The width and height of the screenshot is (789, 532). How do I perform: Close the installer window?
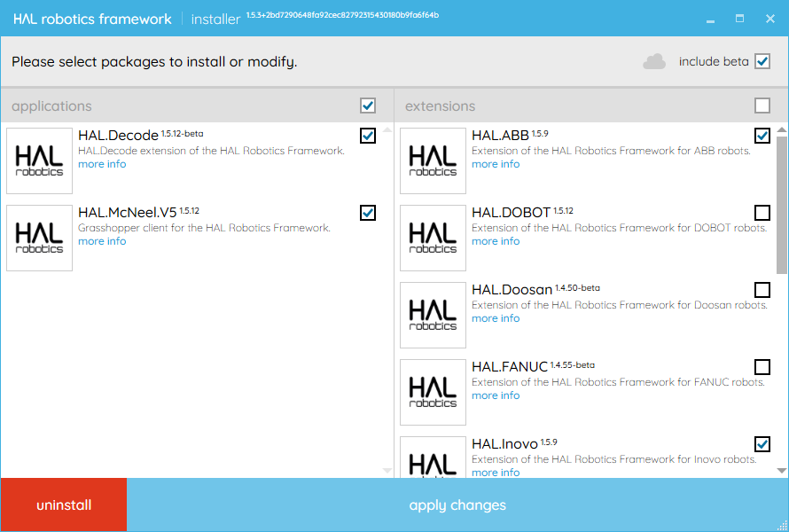(x=770, y=19)
